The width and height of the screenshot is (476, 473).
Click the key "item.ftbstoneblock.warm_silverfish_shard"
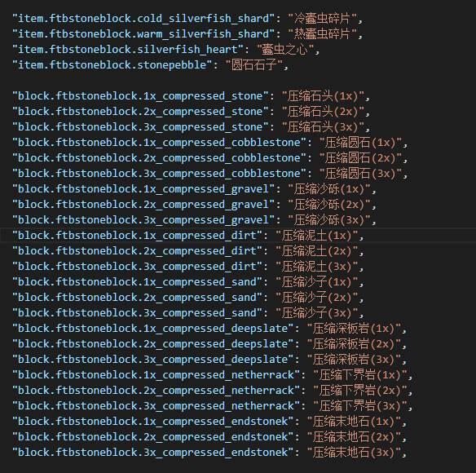144,34
